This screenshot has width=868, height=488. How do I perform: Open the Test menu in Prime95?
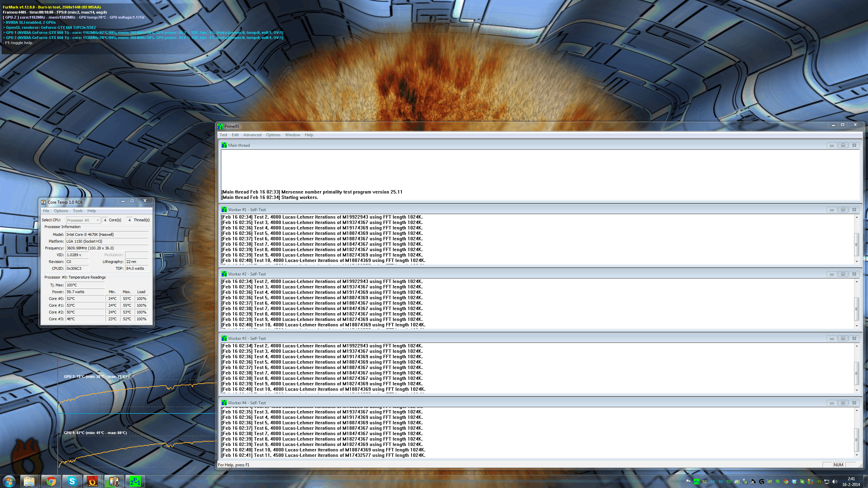pos(223,135)
